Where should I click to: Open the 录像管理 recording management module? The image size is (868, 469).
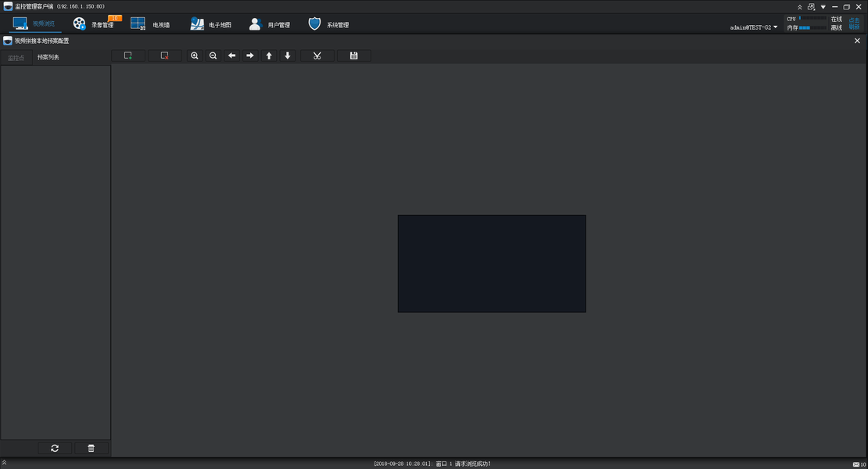pyautogui.click(x=93, y=24)
